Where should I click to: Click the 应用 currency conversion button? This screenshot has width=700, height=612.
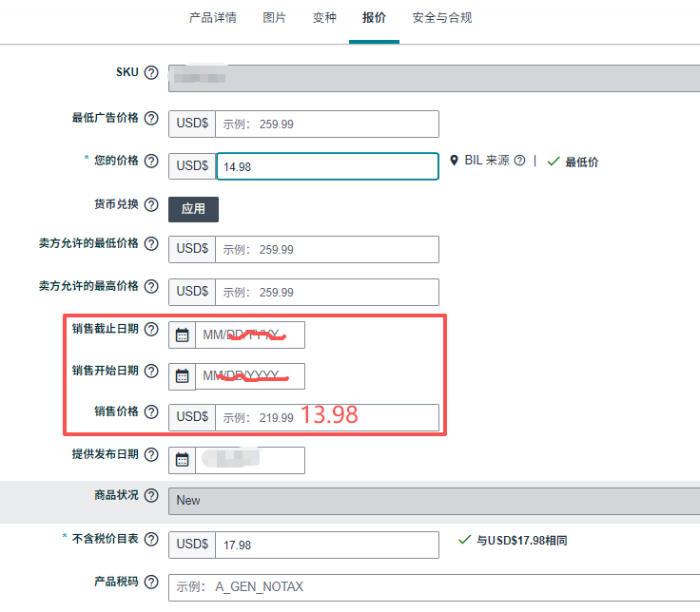193,209
